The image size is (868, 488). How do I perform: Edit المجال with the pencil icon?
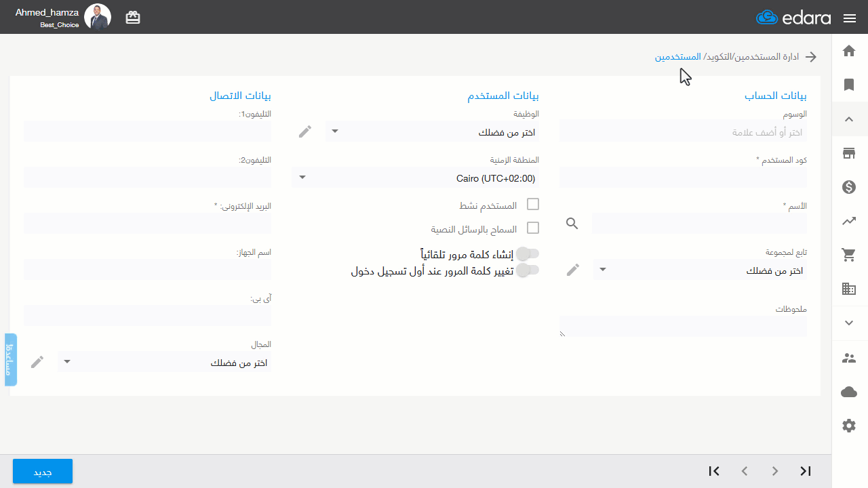click(37, 362)
